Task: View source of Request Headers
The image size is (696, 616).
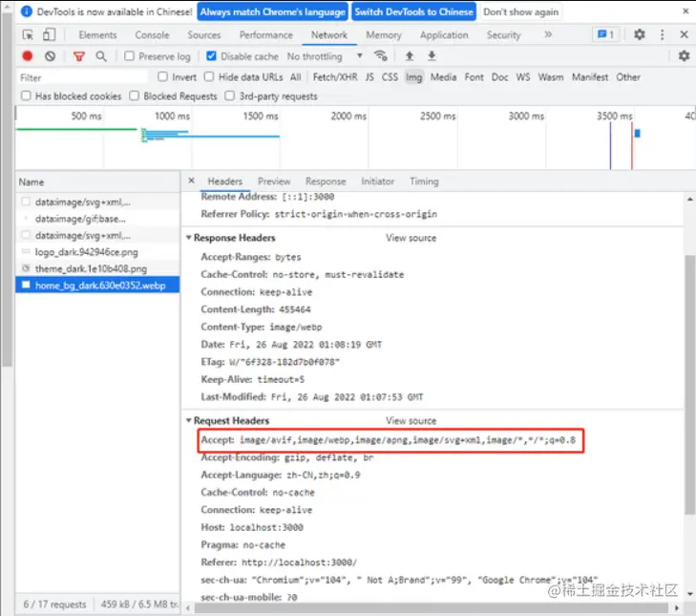Action: coord(411,420)
